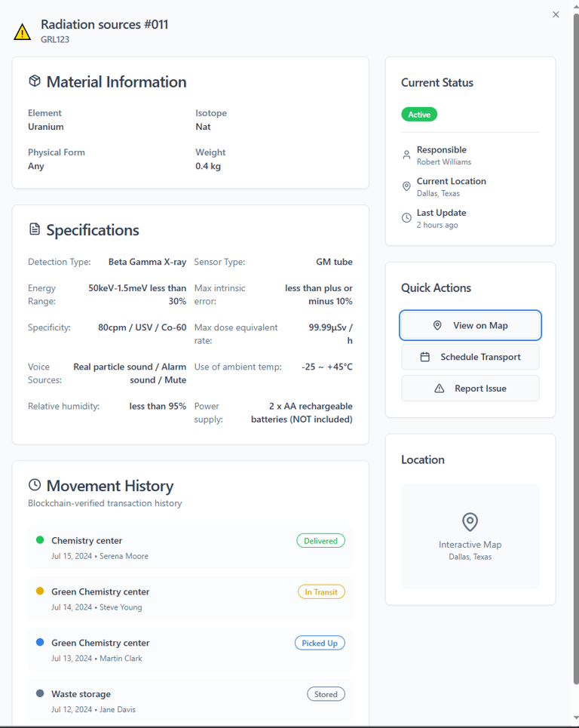Click the Material Information cube icon
Screen dimensions: 579x728
[x=35, y=81]
